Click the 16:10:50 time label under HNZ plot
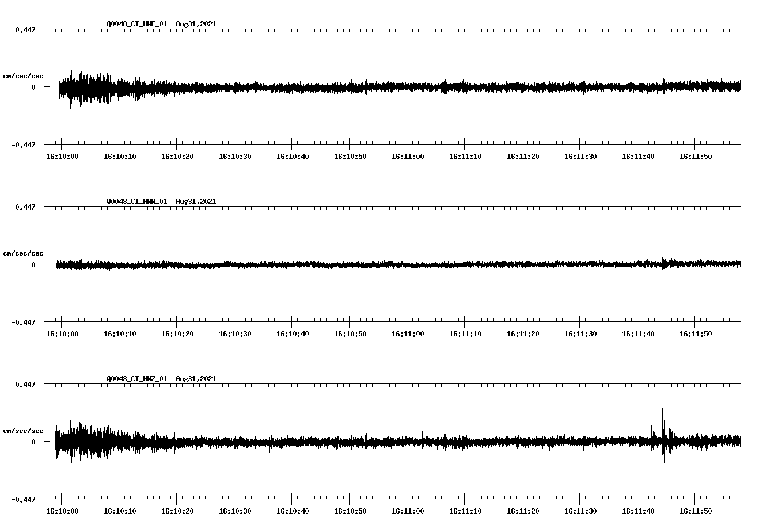 350,511
